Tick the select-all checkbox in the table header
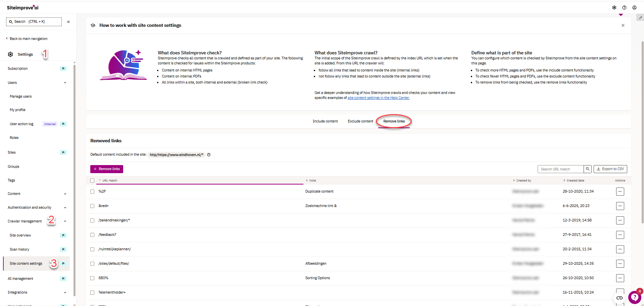 [92, 181]
